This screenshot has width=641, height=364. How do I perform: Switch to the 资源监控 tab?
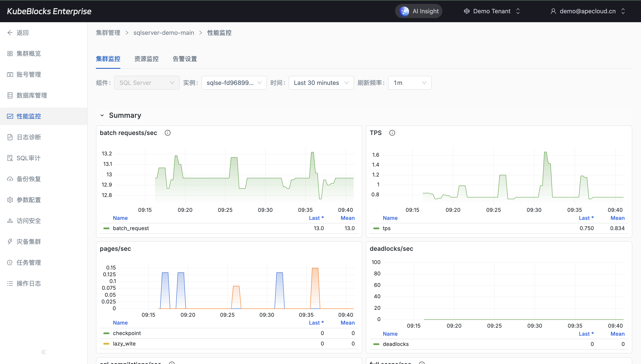pyautogui.click(x=147, y=59)
